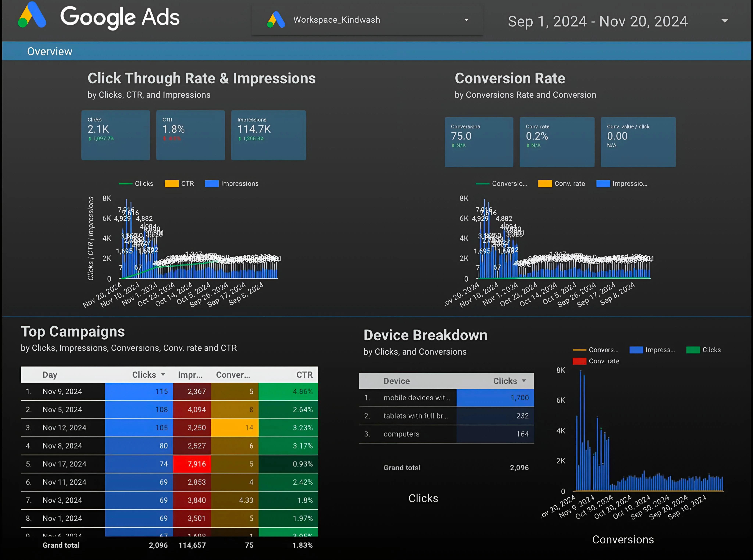Toggle the Conversio... legend in Conversion Rate chart
This screenshot has width=753, height=560.
502,183
